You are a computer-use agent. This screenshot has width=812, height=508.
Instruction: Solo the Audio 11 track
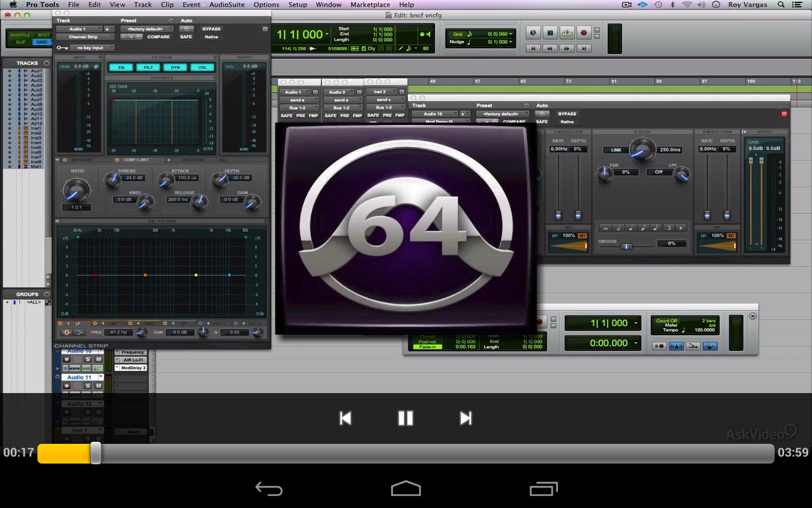(x=88, y=386)
